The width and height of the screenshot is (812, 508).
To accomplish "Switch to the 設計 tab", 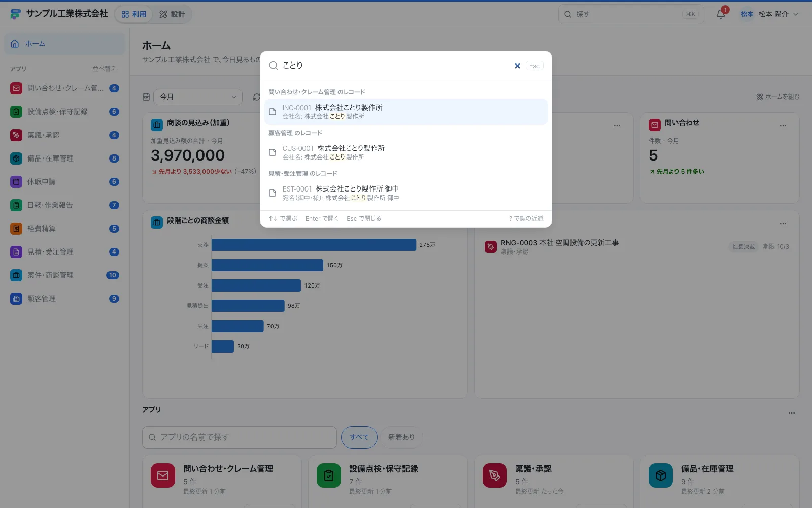I will [172, 14].
